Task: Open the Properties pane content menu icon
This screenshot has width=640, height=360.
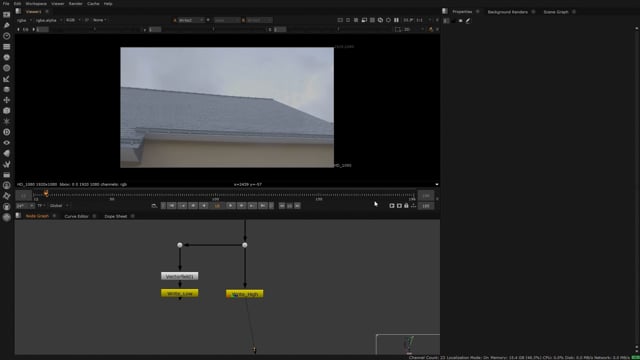Action: 445,11
